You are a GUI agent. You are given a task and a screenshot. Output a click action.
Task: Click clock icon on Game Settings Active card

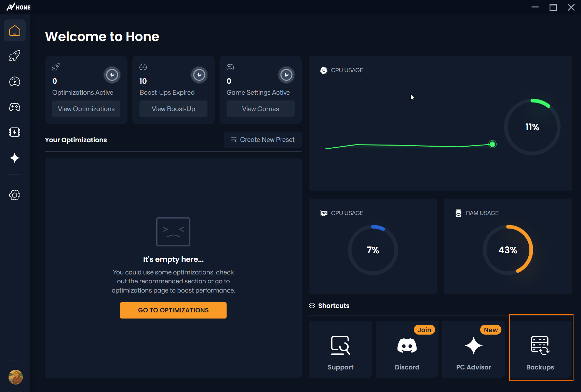[286, 75]
